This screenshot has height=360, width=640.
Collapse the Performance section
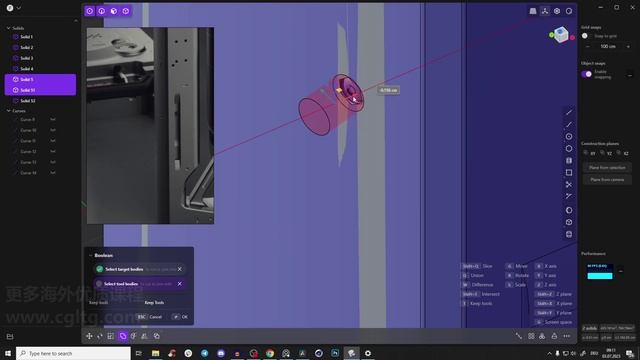[x=621, y=271]
